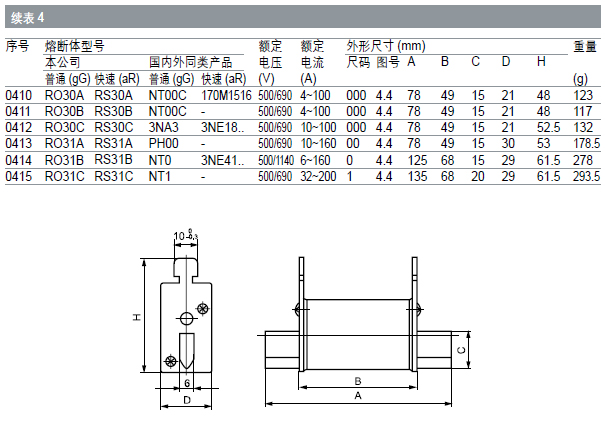Click the PH00 product cell

tap(162, 143)
